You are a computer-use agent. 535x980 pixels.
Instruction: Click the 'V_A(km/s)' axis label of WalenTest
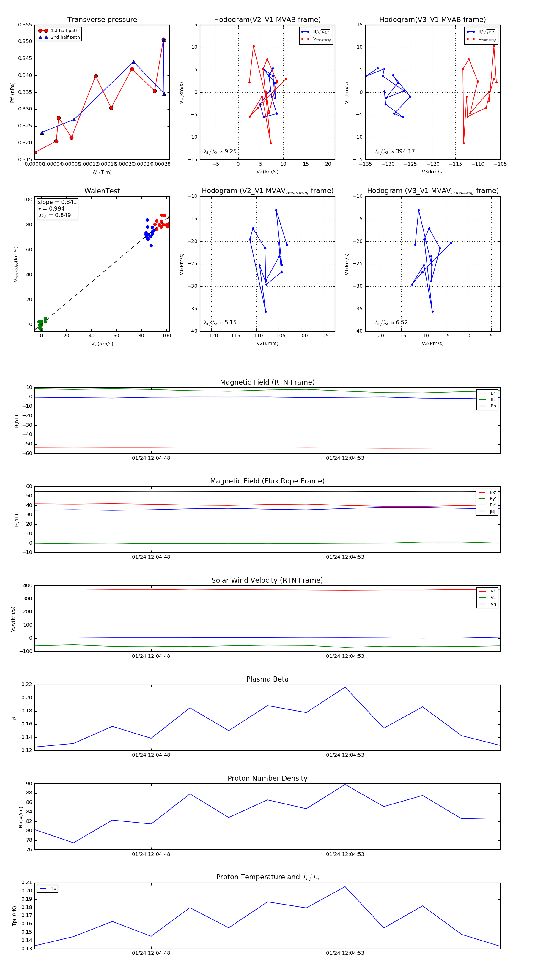pos(102,344)
